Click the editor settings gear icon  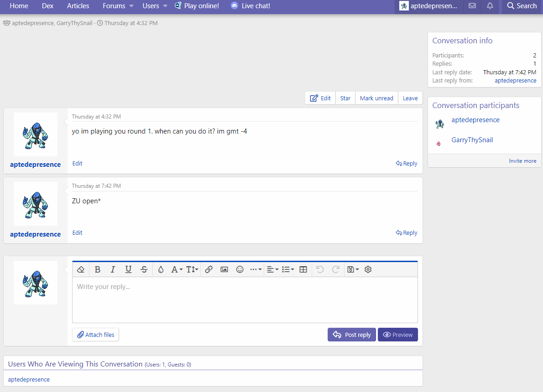pos(368,269)
